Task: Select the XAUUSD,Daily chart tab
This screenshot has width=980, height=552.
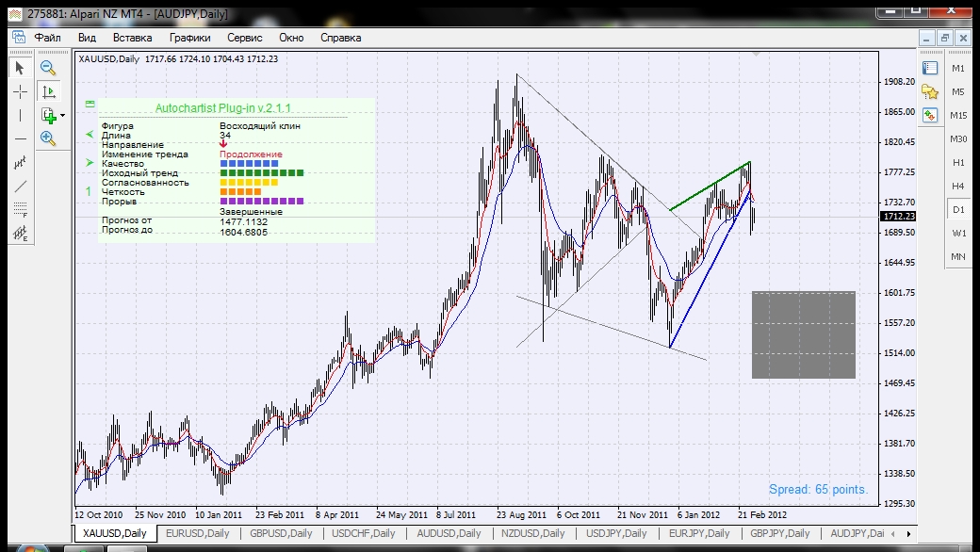Action: click(x=114, y=533)
